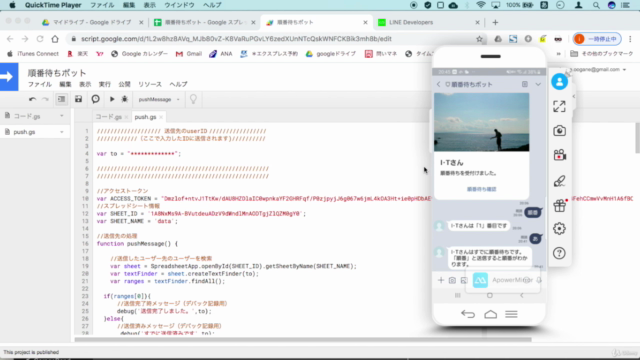Image resolution: width=640 pixels, height=360 pixels.
Task: Open the macOS Spotlight search icon
Action: pyautogui.click(x=596, y=5)
